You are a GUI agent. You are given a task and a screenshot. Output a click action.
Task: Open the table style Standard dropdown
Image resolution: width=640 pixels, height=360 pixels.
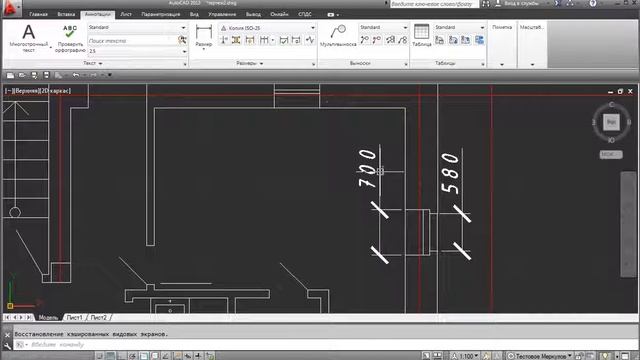pos(482,27)
